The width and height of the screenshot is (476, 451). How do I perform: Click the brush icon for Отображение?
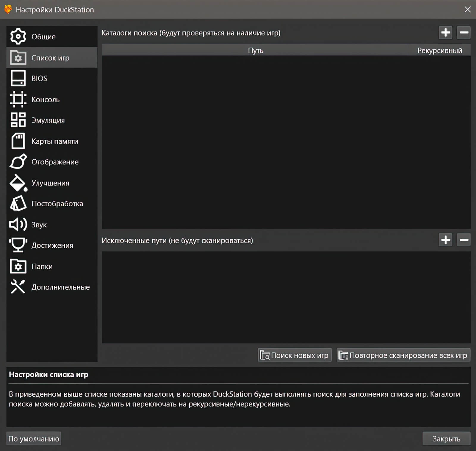[18, 162]
